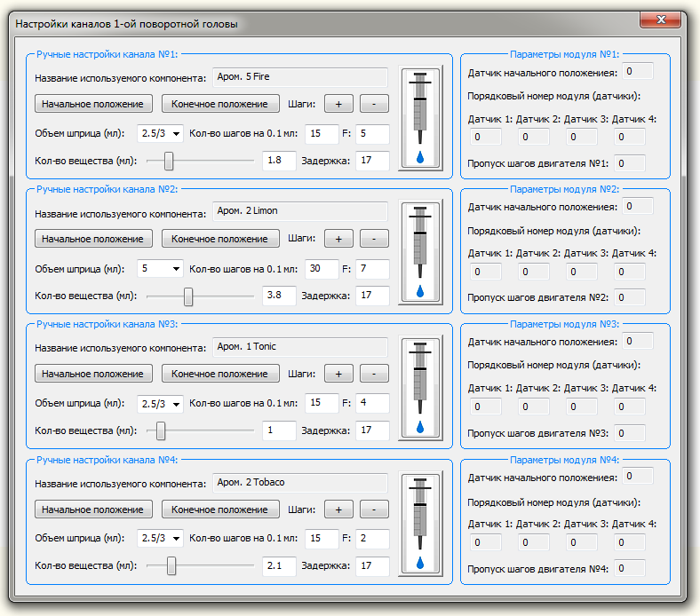Click initial position sensor field of module №1

[x=638, y=71]
